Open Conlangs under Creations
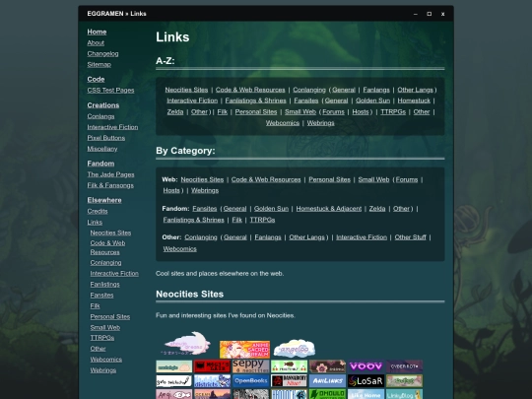 [100, 116]
